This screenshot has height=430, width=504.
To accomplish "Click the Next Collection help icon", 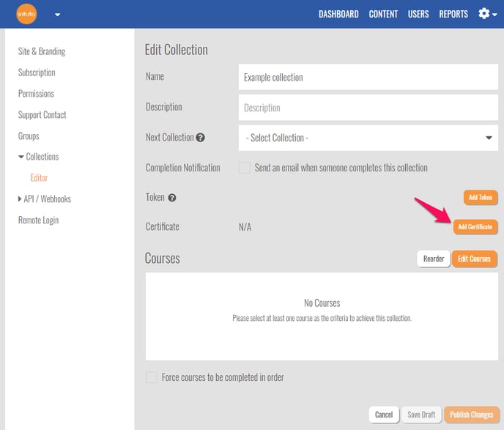I will click(200, 138).
